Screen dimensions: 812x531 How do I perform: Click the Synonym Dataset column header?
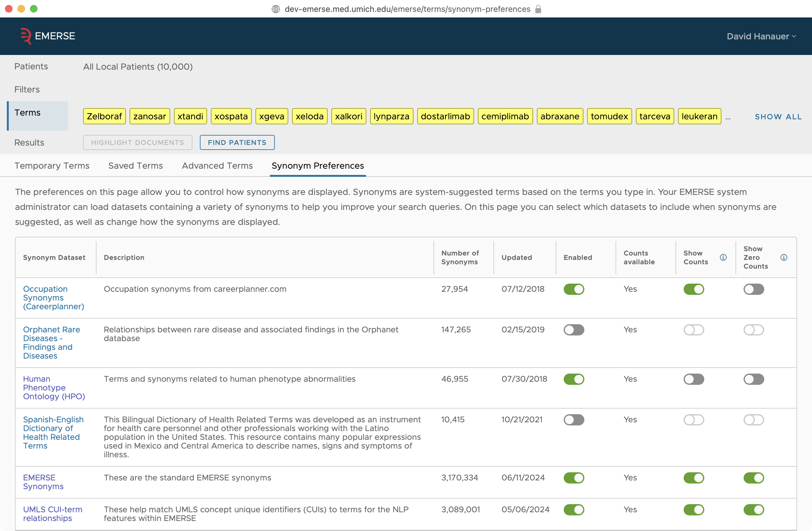[x=54, y=257]
